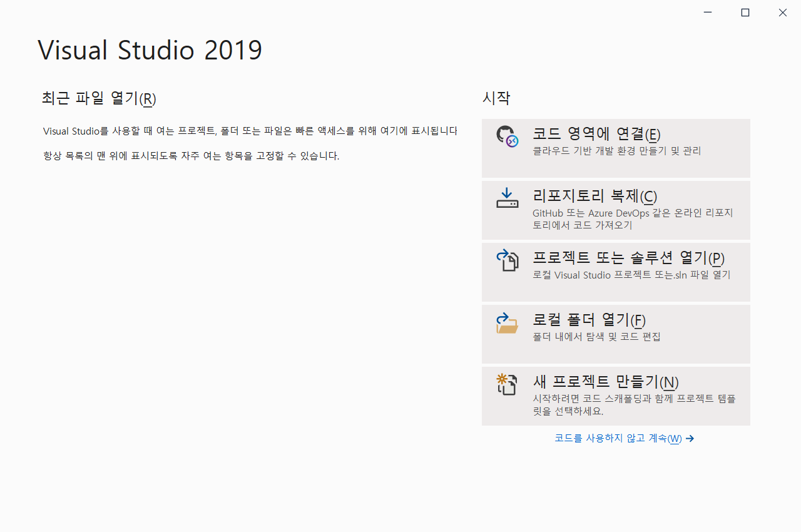Close the Visual Studio 2019 start window

click(x=783, y=13)
